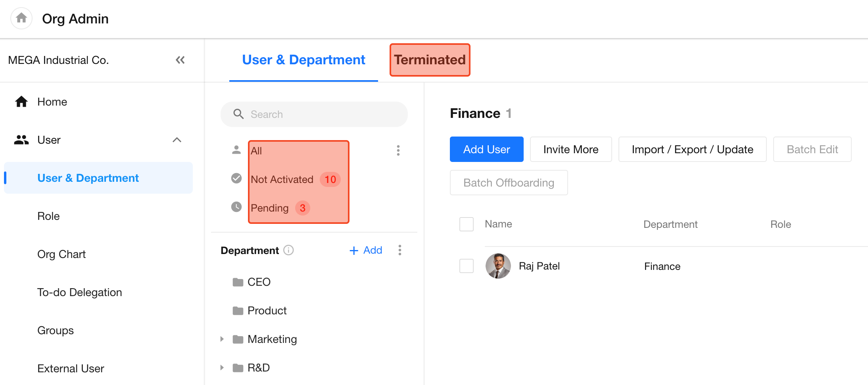Click the Product folder icon
This screenshot has height=385, width=868.
click(x=238, y=311)
